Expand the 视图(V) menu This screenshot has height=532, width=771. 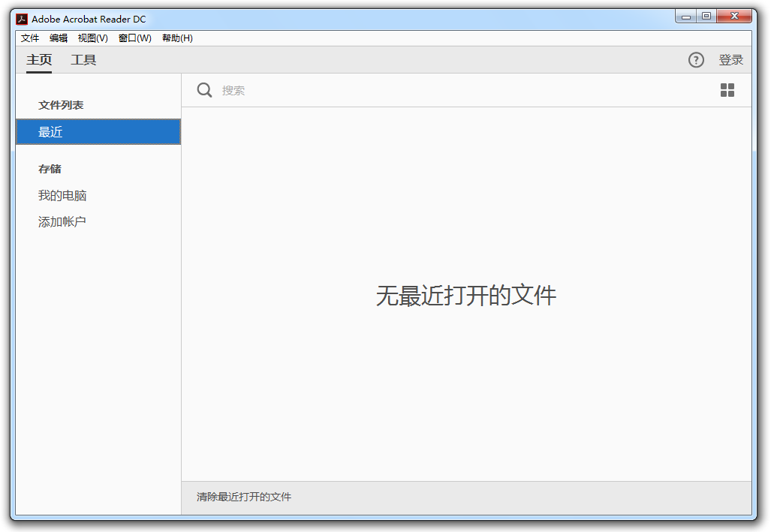click(x=93, y=38)
